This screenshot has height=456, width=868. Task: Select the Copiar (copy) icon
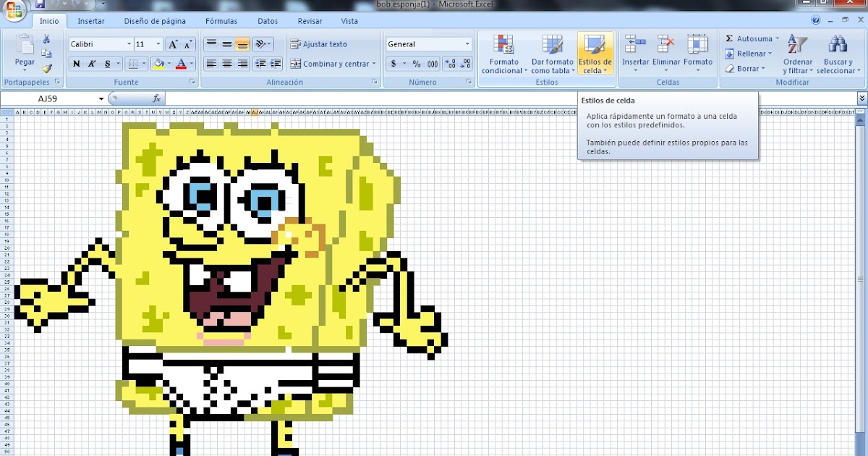[46, 52]
